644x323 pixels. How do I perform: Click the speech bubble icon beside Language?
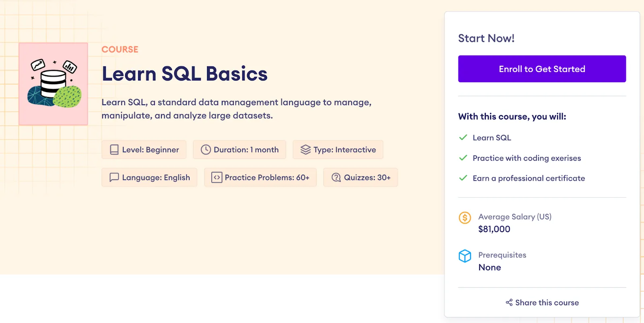(114, 178)
